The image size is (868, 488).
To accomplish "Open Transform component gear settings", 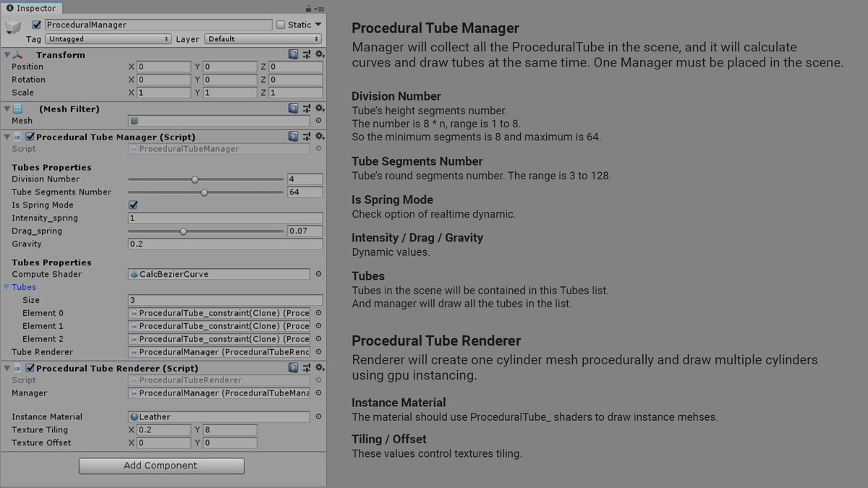I will 319,54.
